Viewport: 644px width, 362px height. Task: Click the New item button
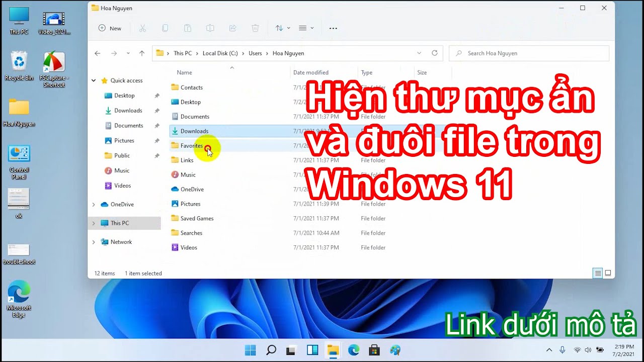tap(110, 28)
